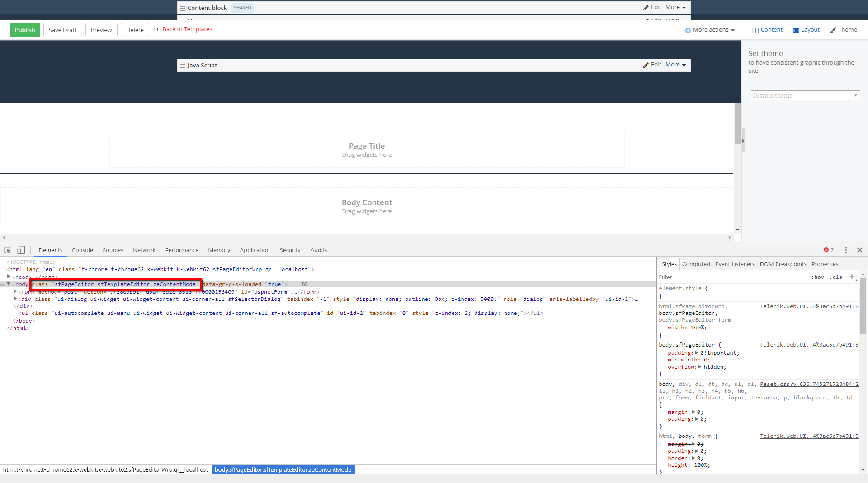Screen dimensions: 868x483
Task: Expand the sfSelectorDialog div node
Action: click(15, 299)
